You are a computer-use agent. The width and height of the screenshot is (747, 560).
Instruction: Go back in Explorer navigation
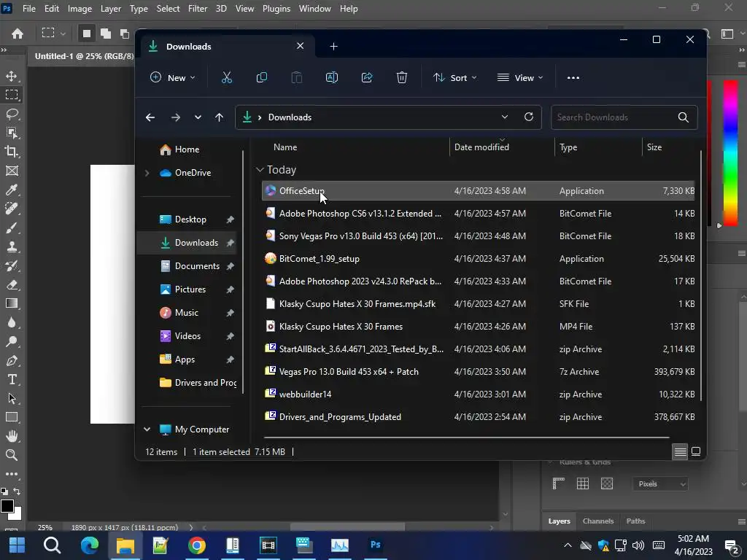pyautogui.click(x=150, y=117)
